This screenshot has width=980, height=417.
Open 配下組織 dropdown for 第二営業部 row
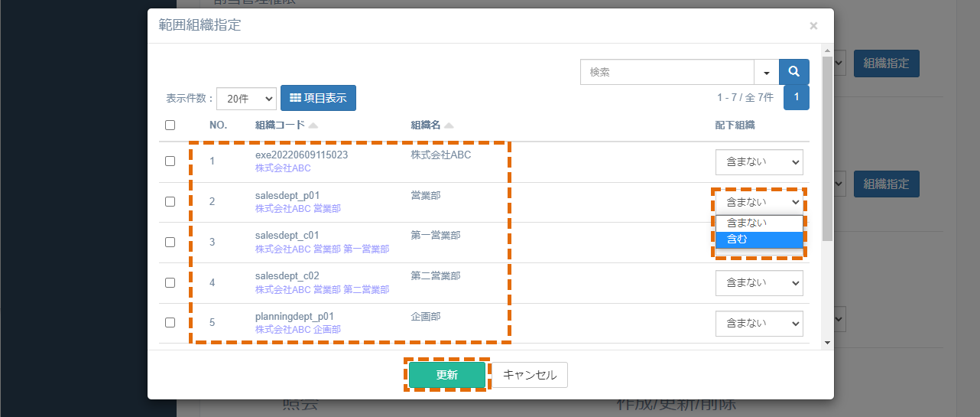759,283
